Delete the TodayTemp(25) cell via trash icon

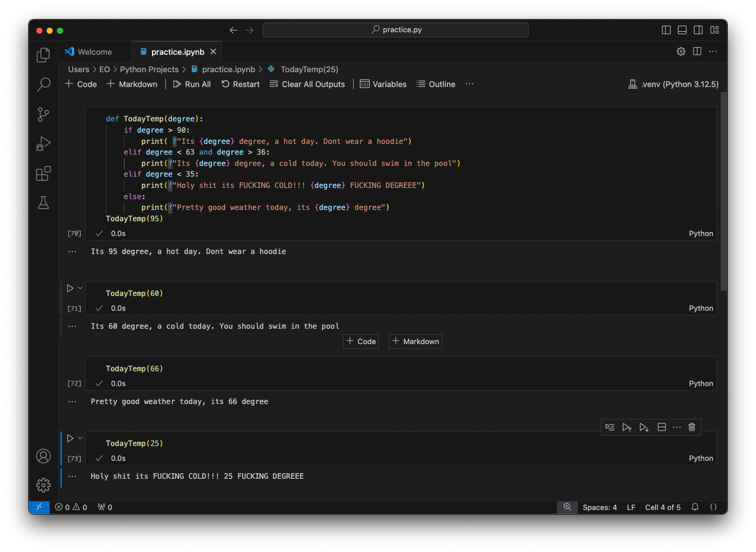tap(692, 427)
